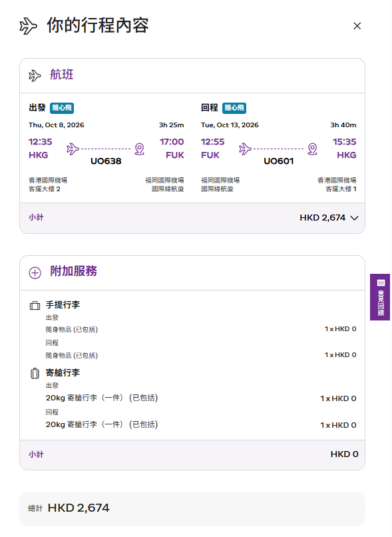Viewport: 392px width, 537px height.
Task: Click the flight subtotal HKD 2,674 amount
Action: [x=323, y=218]
